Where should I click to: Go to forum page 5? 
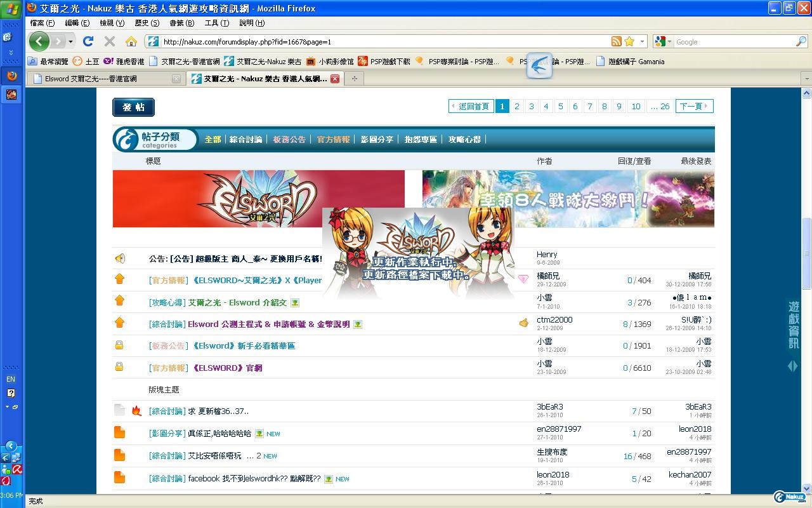click(561, 106)
